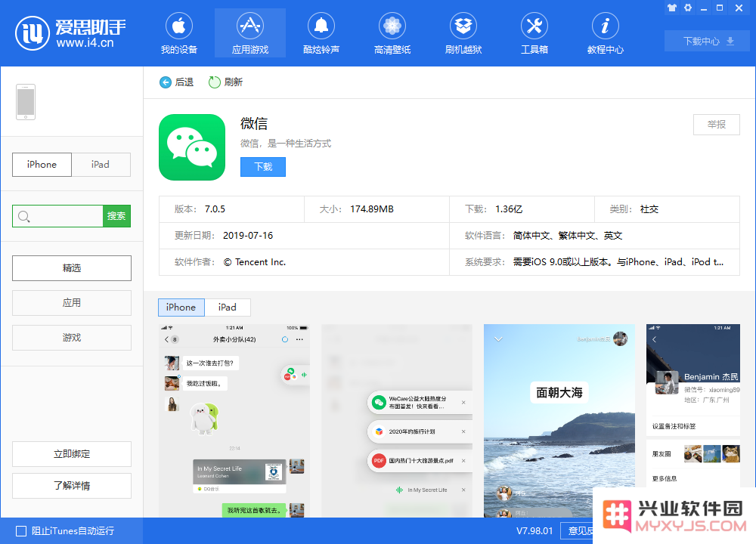
Task: Click the 举报 report button
Action: [716, 125]
